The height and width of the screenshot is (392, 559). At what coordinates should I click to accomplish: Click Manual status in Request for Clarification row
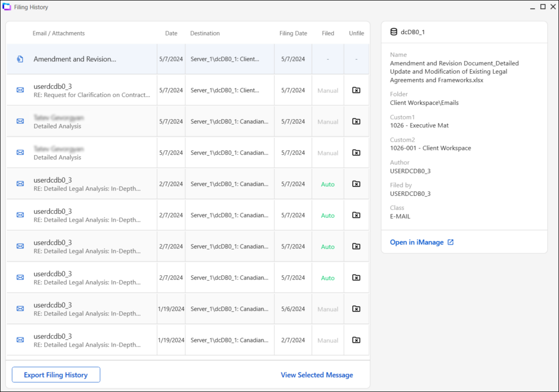tap(328, 91)
